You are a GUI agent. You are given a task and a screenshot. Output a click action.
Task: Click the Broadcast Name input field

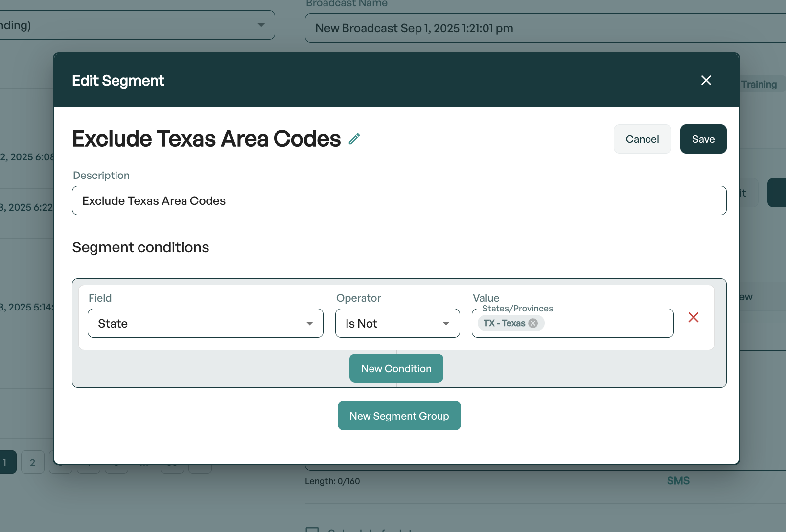543,28
